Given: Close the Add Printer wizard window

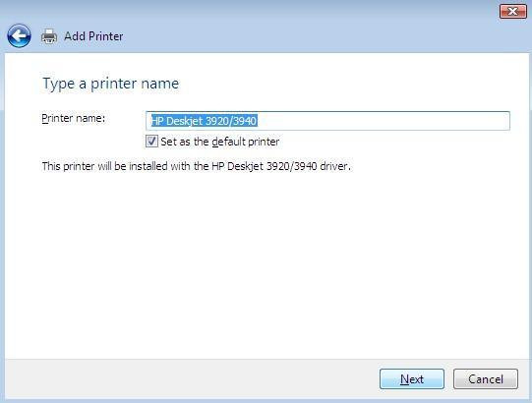Looking at the screenshot, I should click(512, 12).
